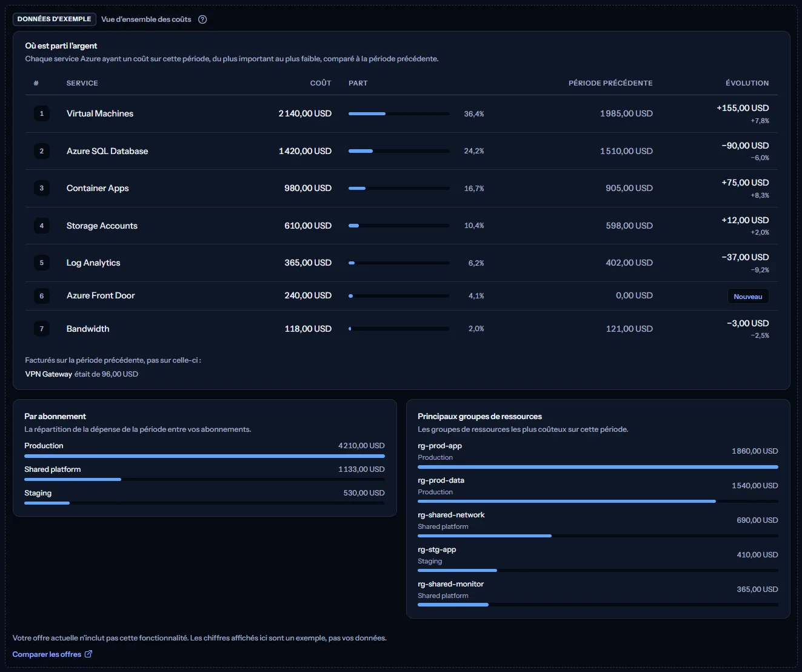Click the DONNÉES D'EXEMPLE badge
The height and width of the screenshot is (672, 802).
[x=55, y=19]
